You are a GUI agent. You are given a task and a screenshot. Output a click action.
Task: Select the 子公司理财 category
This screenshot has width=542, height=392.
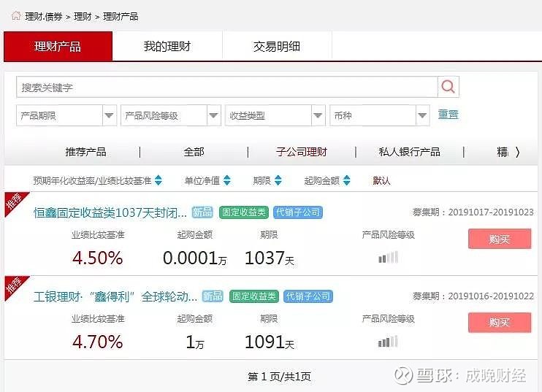[x=302, y=152]
